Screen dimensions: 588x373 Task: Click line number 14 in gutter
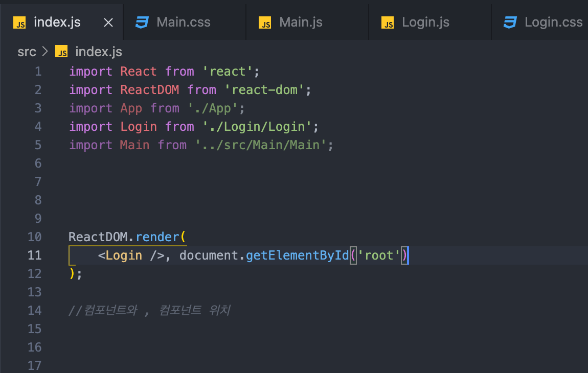tap(34, 310)
